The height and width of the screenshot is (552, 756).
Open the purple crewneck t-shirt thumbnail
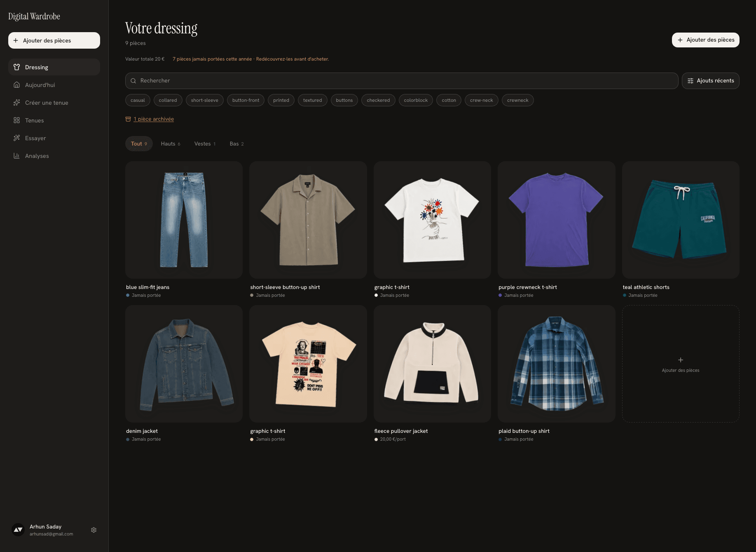[x=556, y=220]
